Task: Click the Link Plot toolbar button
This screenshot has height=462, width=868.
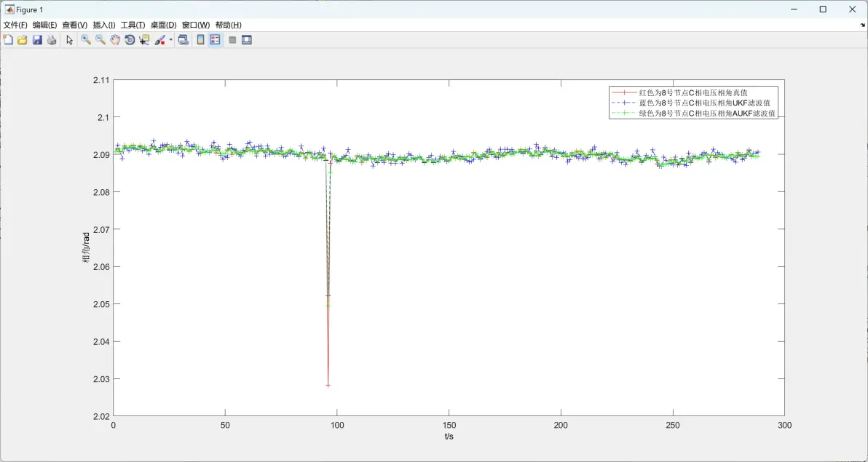Action: click(184, 40)
